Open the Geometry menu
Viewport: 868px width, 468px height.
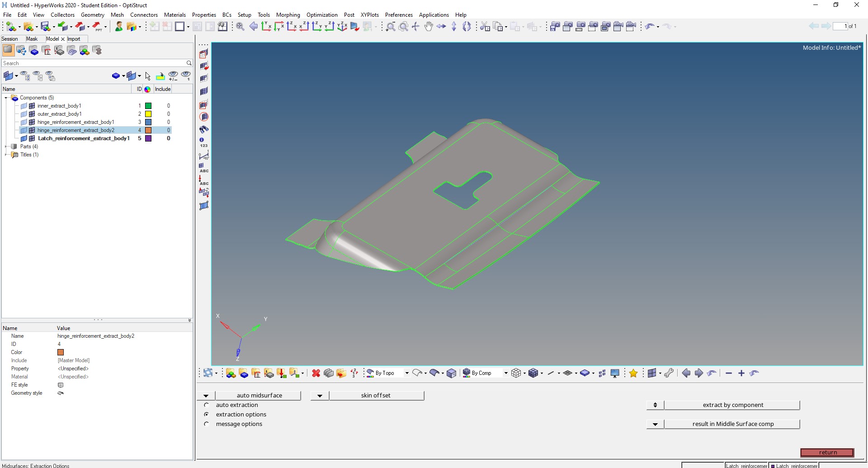tap(92, 15)
